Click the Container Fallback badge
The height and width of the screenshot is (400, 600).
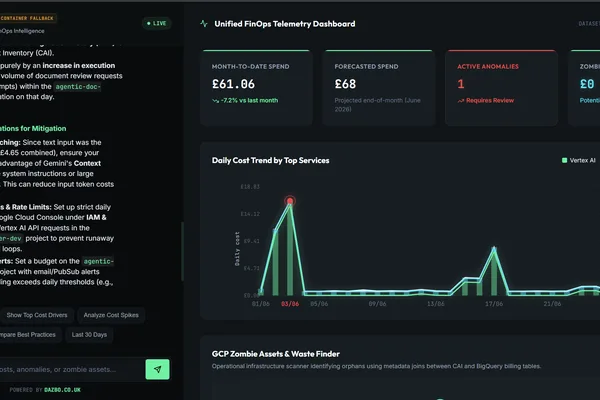click(28, 18)
